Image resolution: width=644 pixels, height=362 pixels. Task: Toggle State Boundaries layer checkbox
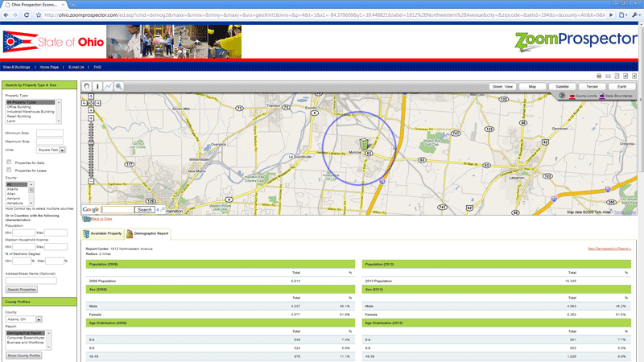click(601, 96)
